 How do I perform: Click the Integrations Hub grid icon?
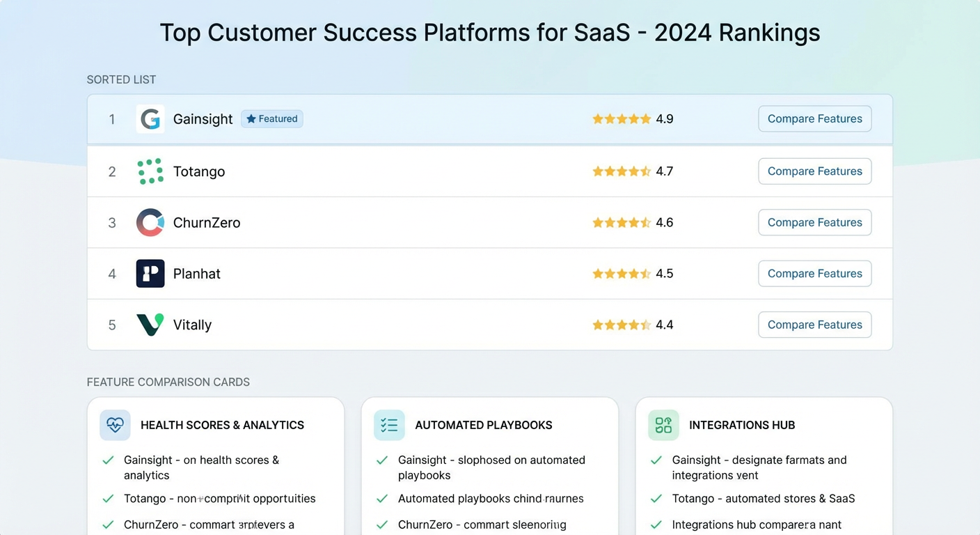[x=663, y=425]
